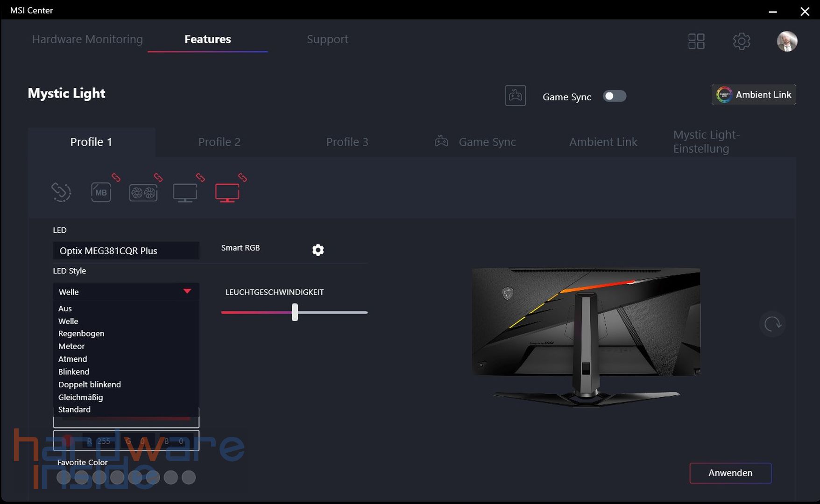Click the highlighted second monitor icon
Screen dimensions: 820x504
[227, 192]
